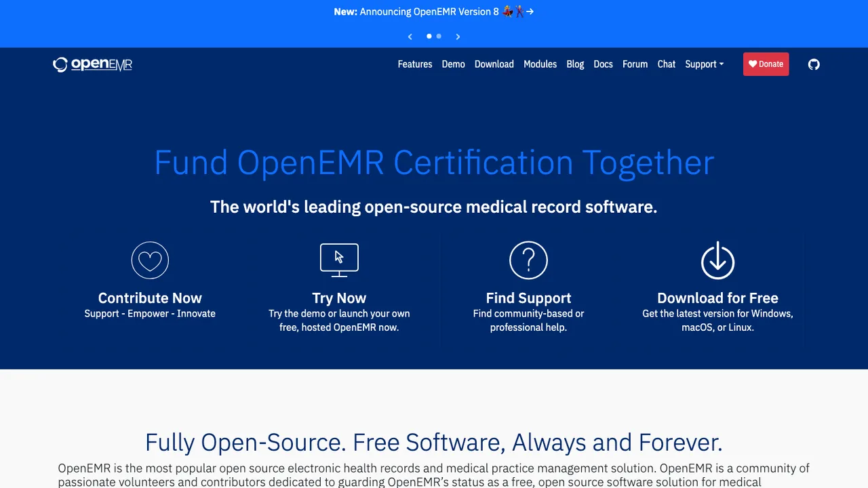Click 'Support - Empower - Innovate' text

(150, 314)
